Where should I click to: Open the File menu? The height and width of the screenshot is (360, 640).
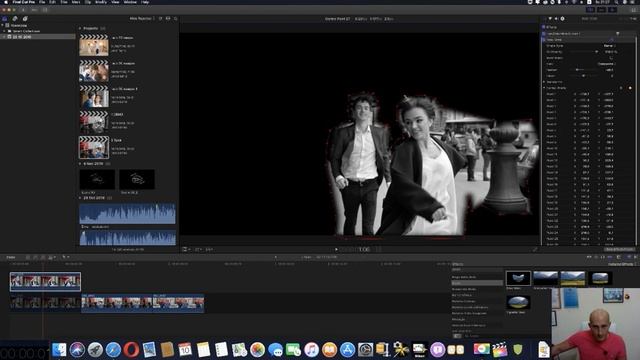pyautogui.click(x=42, y=2)
